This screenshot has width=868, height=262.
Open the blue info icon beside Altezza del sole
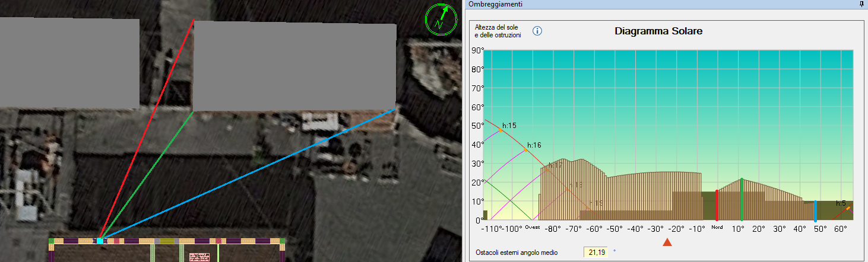pos(537,31)
